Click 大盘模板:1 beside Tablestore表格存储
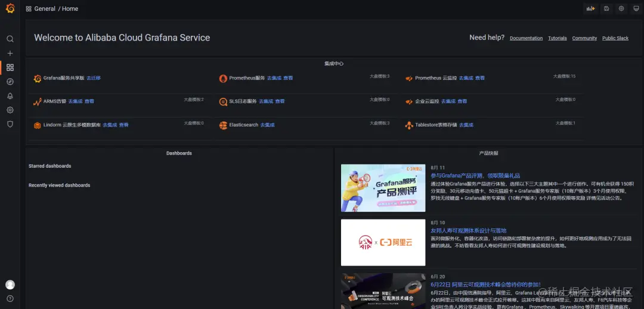 (x=565, y=123)
